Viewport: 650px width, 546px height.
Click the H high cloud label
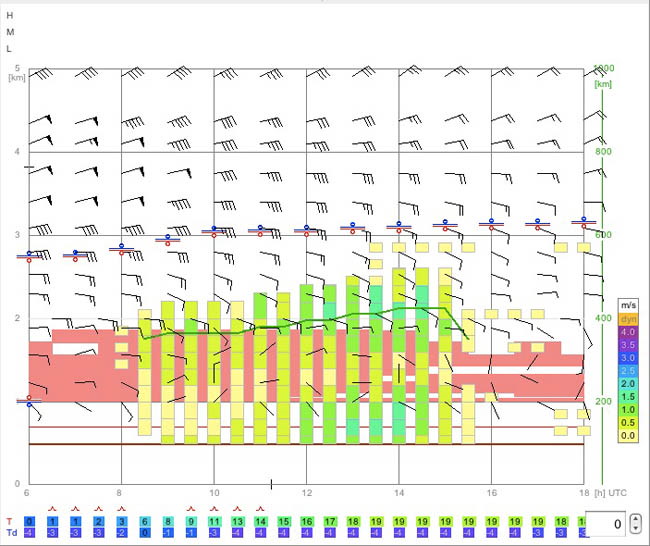pyautogui.click(x=10, y=15)
